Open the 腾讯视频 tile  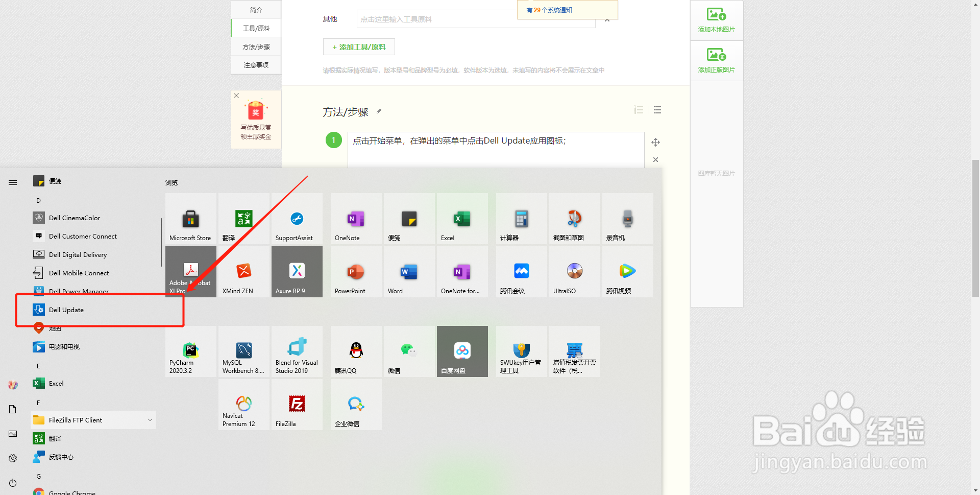coord(628,272)
